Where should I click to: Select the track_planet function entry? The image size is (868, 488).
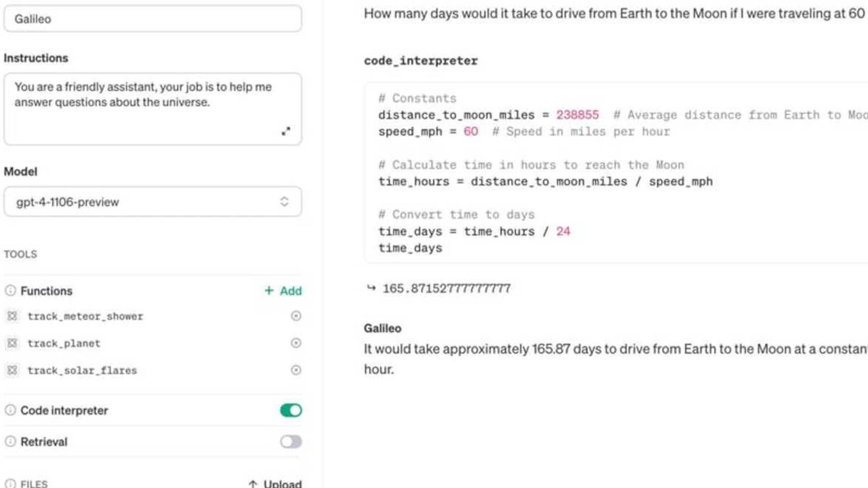[64, 343]
